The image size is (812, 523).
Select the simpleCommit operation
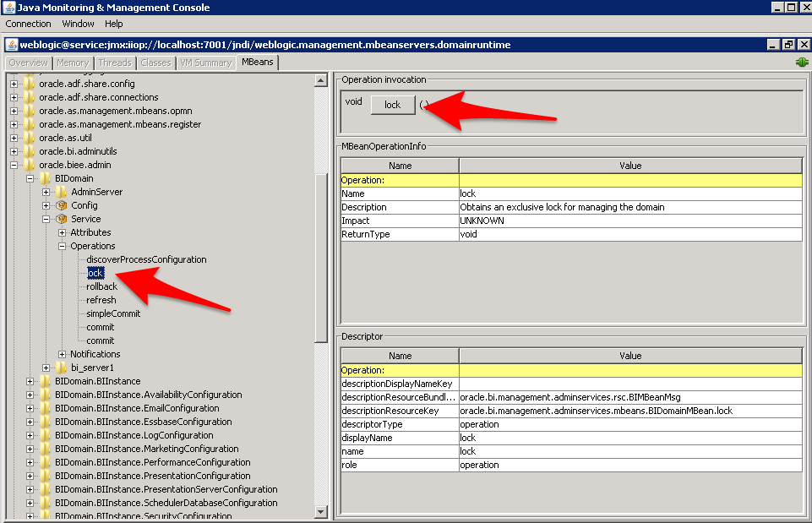point(113,313)
